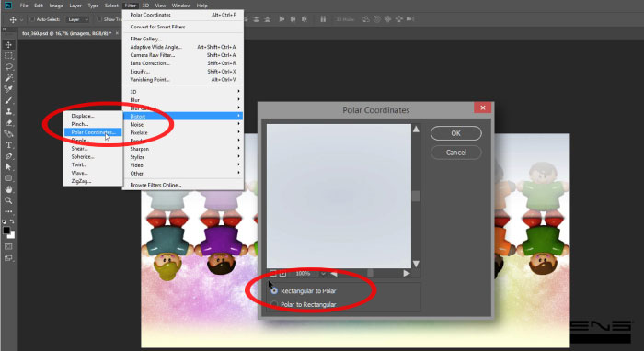This screenshot has width=644, height=351.
Task: Toggle Quick Mask mode icon
Action: 8,246
